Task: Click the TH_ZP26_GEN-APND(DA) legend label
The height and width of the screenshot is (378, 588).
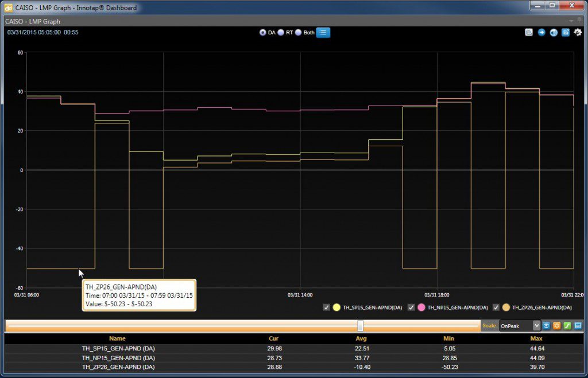Action: 542,307
